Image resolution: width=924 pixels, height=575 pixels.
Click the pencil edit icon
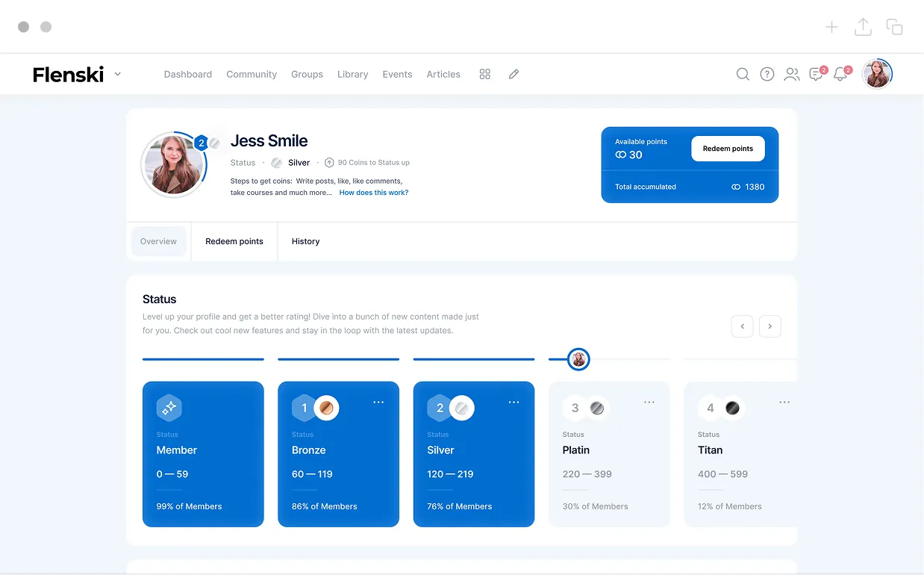click(513, 74)
